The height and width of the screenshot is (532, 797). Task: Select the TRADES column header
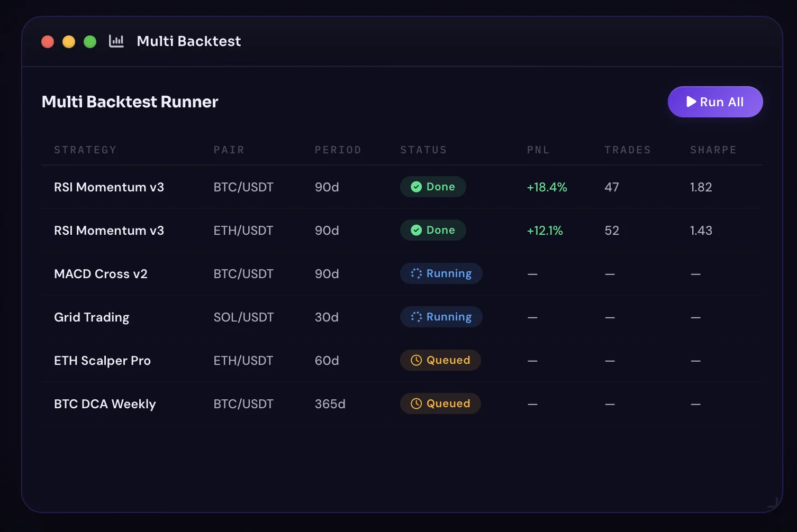coord(628,150)
